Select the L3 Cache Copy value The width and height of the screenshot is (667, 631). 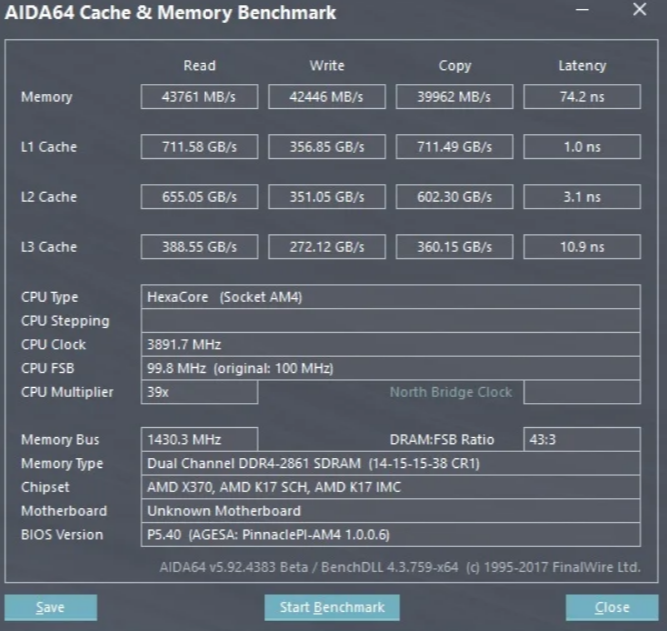[x=454, y=247]
